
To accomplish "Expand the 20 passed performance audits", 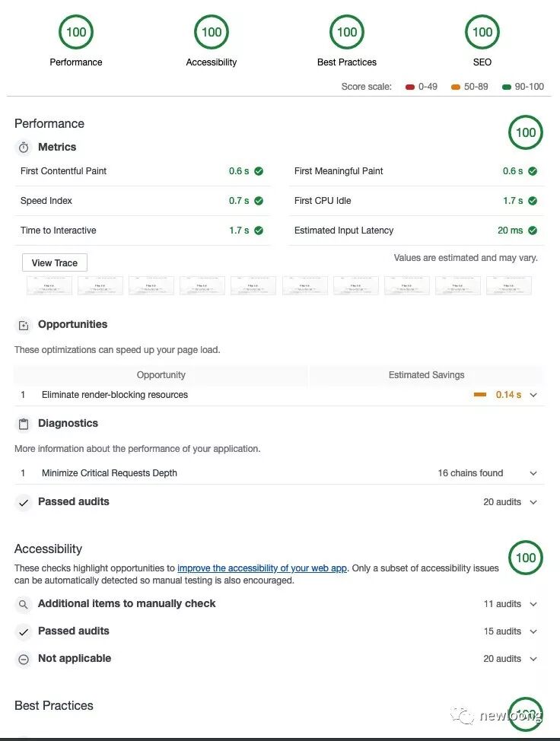I will tap(533, 502).
